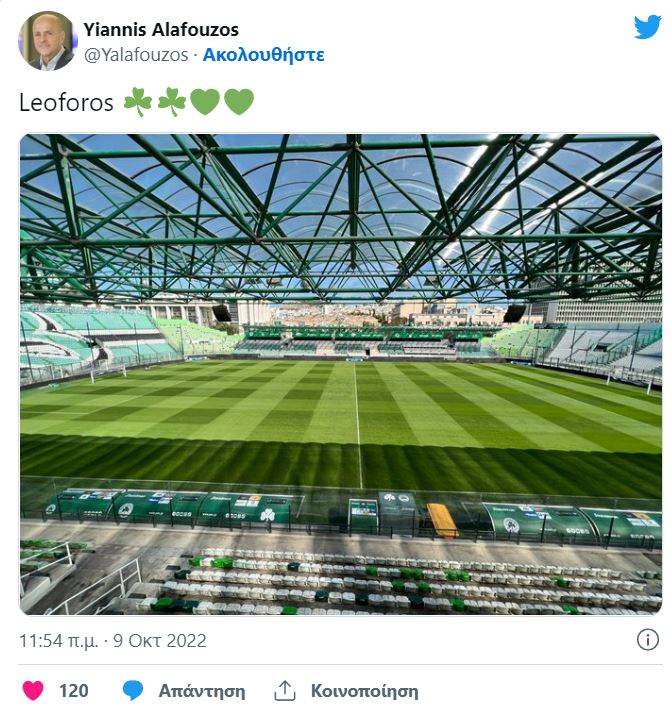
Task: Open the Yiannis Alafouzos display name link
Action: (161, 29)
